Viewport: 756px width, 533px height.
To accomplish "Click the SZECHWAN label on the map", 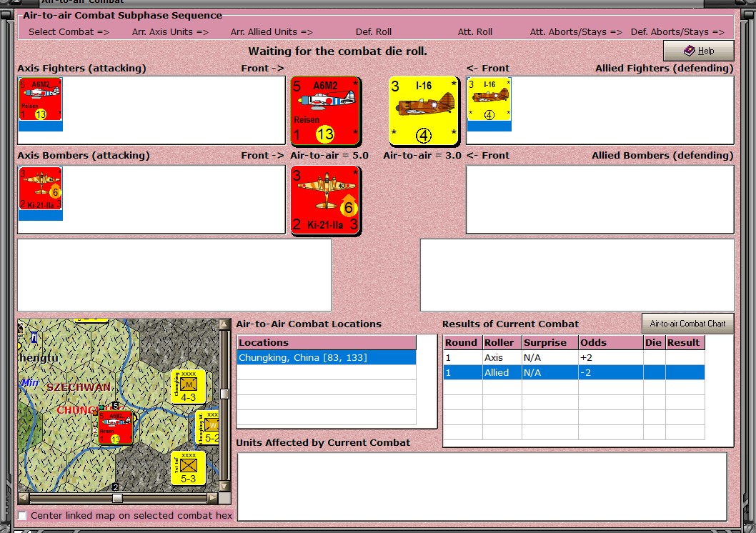I will 79,387.
